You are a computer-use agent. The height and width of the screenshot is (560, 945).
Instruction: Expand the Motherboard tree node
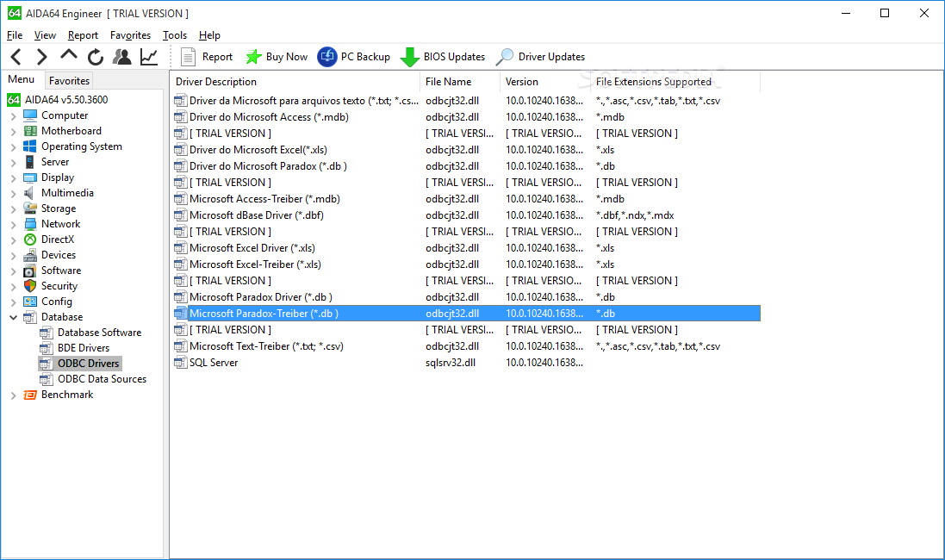click(x=13, y=132)
